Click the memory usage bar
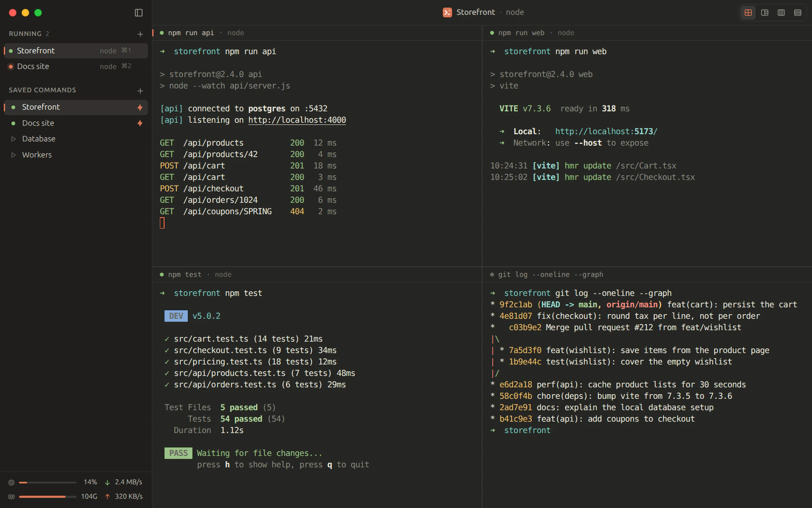812x508 pixels. 47,497
